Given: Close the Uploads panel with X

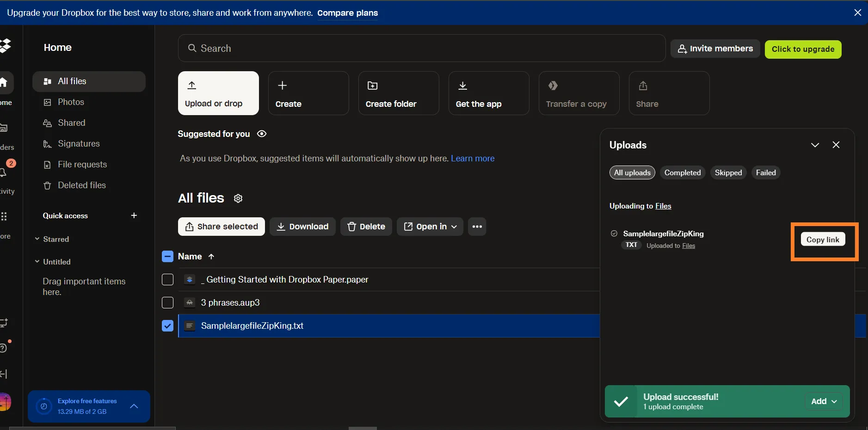Looking at the screenshot, I should (836, 145).
